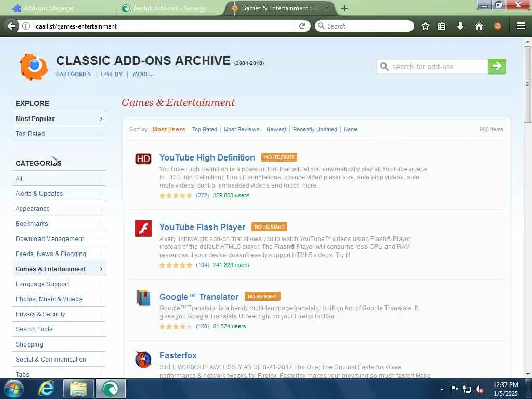Open Fasterfox add-on icon

[143, 360]
